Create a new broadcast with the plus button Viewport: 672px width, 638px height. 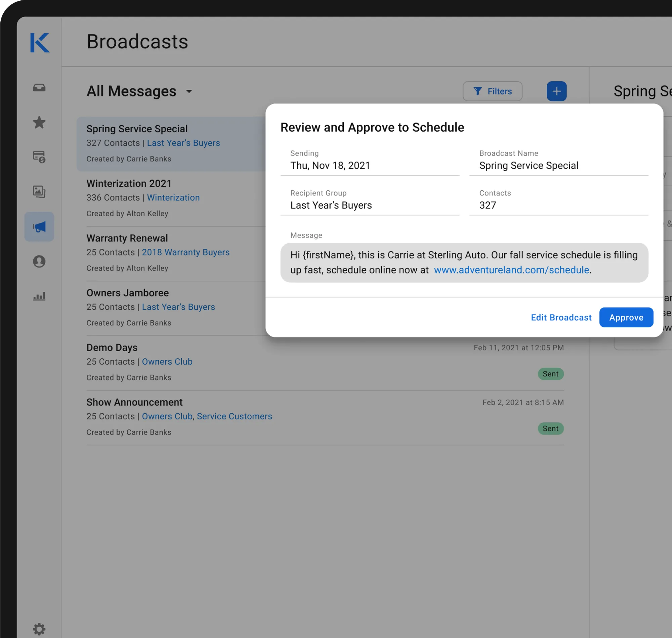(x=557, y=91)
